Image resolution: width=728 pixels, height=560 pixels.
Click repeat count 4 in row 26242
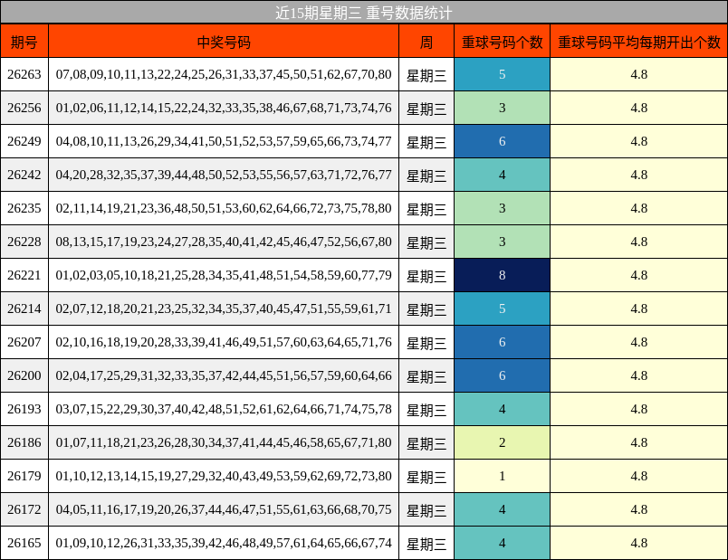[502, 175]
